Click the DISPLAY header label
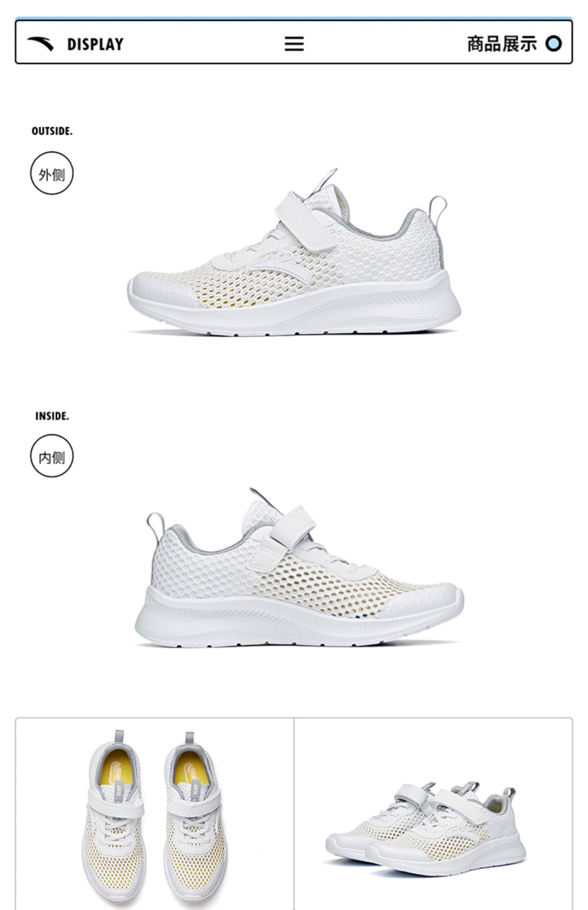 [95, 44]
